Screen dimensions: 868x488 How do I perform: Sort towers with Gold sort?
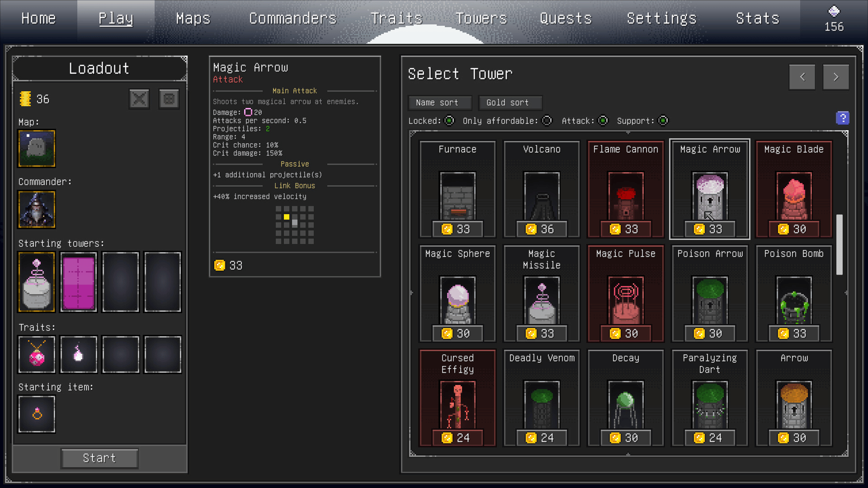(510, 103)
